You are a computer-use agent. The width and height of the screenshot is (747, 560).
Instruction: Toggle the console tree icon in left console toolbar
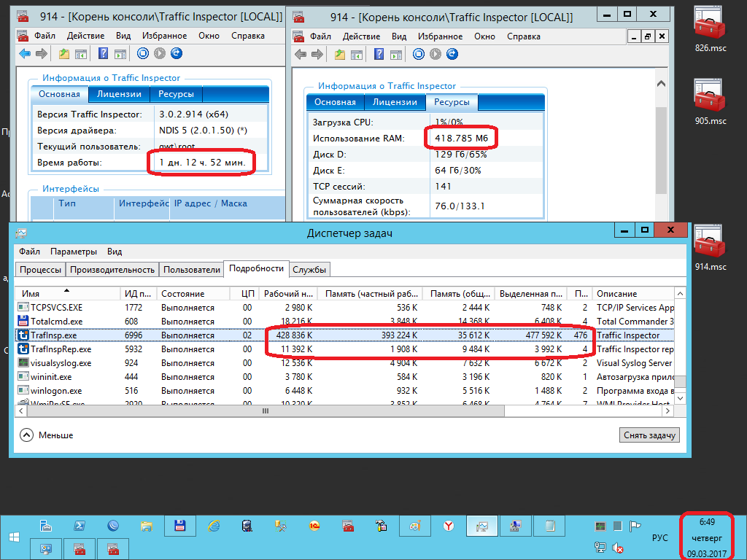80,54
